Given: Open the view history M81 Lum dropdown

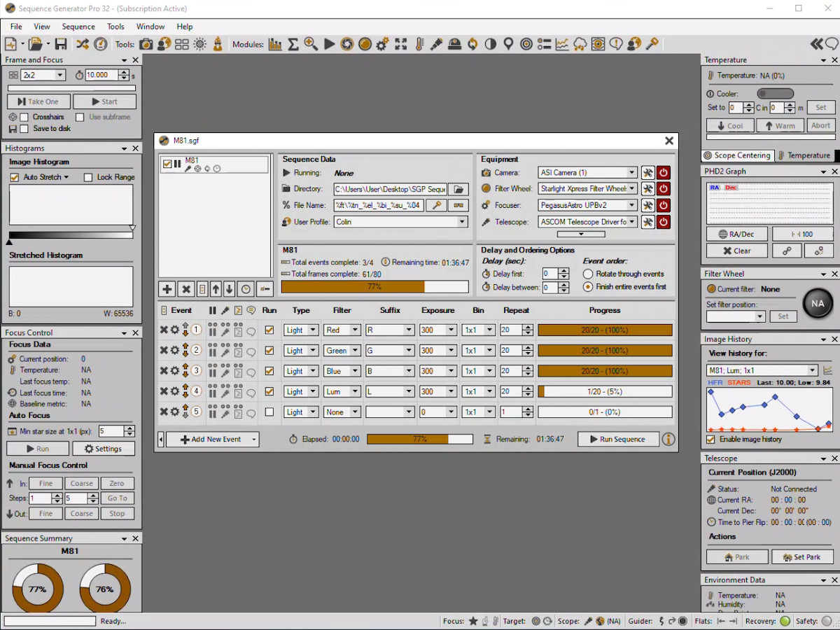Looking at the screenshot, I should (762, 370).
